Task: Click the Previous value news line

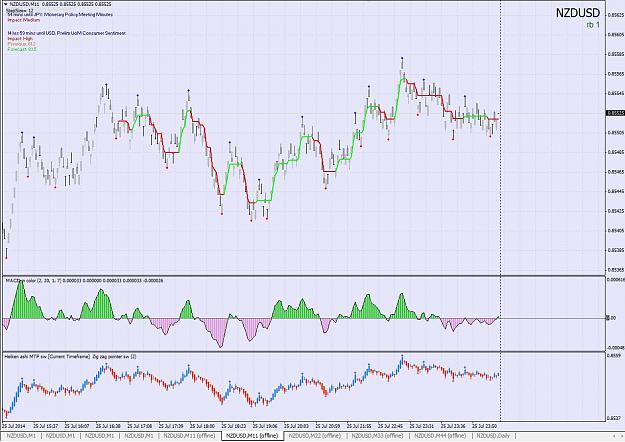Action: click(x=22, y=44)
